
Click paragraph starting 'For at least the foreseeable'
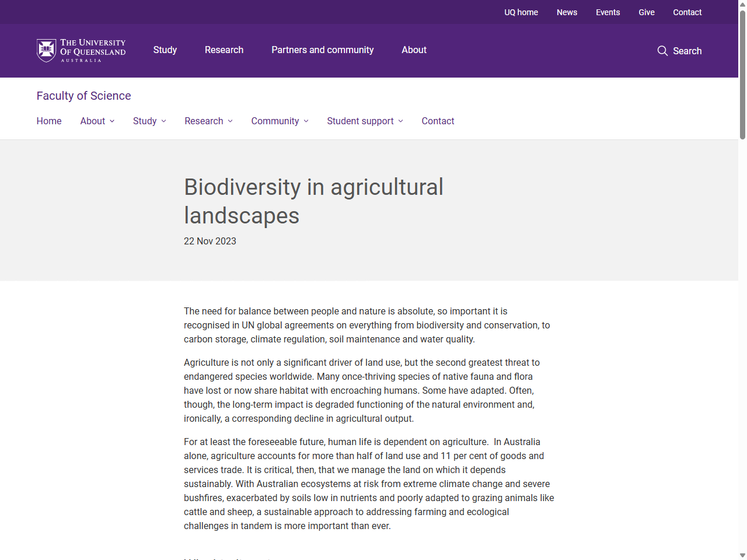369,484
